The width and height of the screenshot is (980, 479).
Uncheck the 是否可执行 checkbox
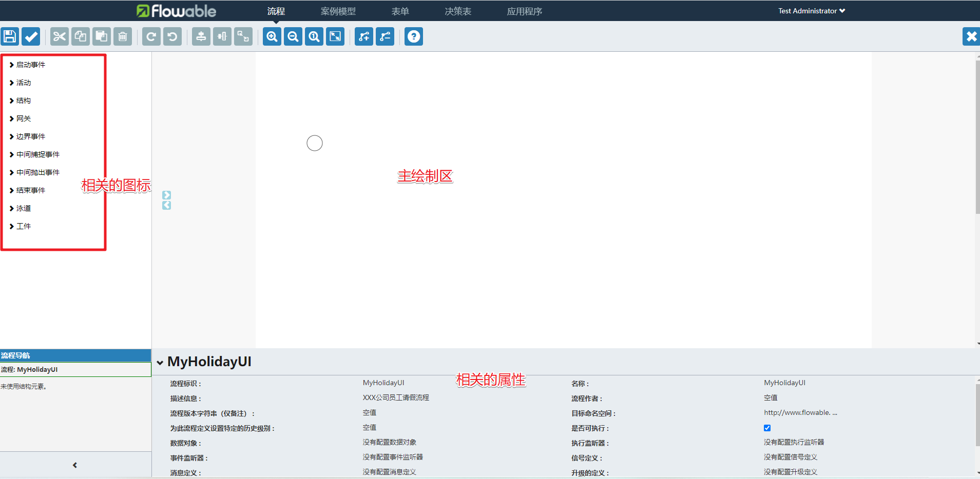coord(767,428)
